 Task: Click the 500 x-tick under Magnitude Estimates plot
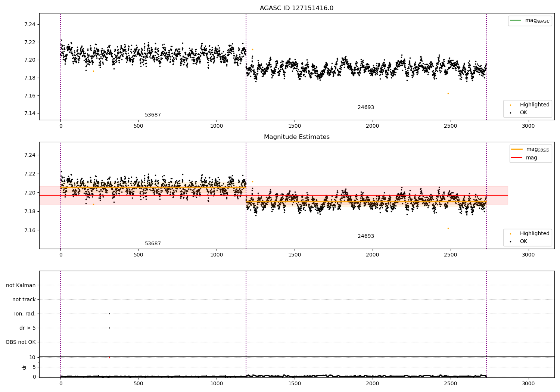click(139, 255)
